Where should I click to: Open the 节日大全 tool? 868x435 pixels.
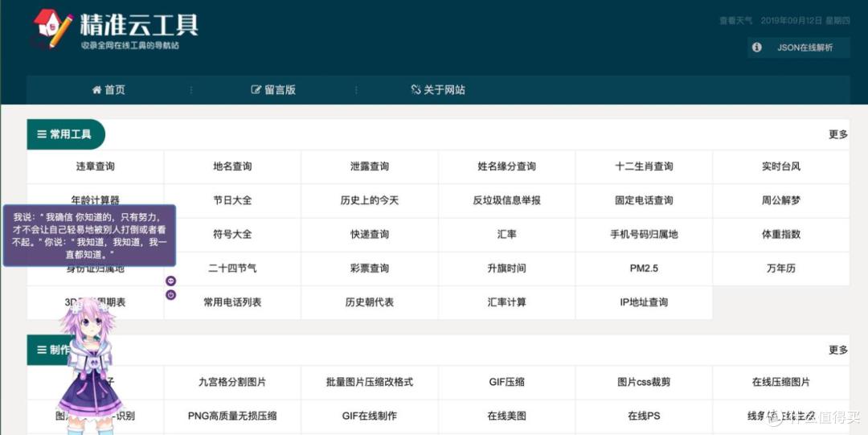point(232,200)
